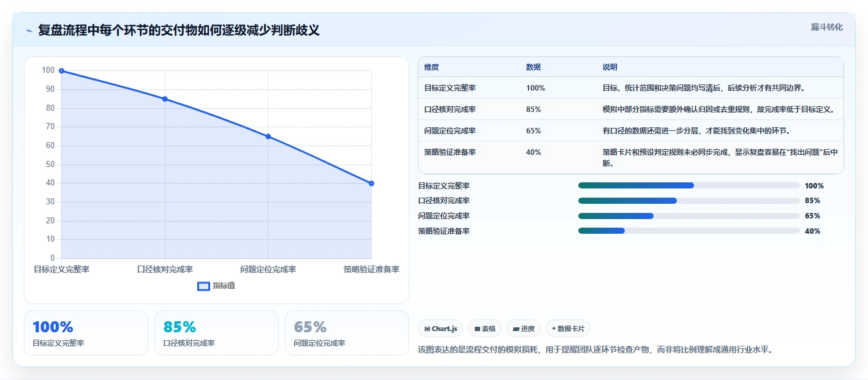Screen dimensions: 868x380
Task: Click the 策略验证准备率 progress bar
Action: (x=689, y=231)
